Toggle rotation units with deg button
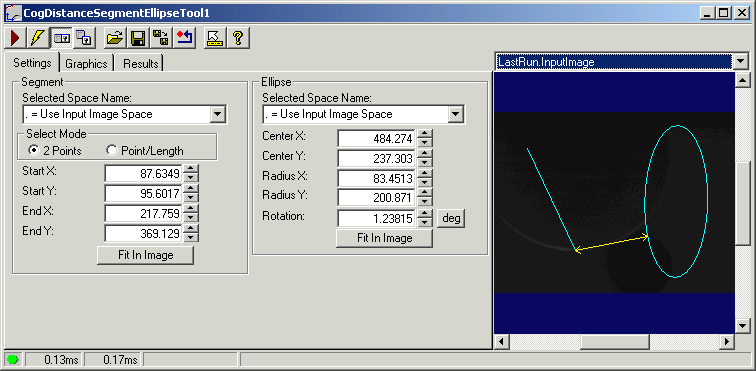Image resolution: width=756 pixels, height=371 pixels. pos(451,218)
